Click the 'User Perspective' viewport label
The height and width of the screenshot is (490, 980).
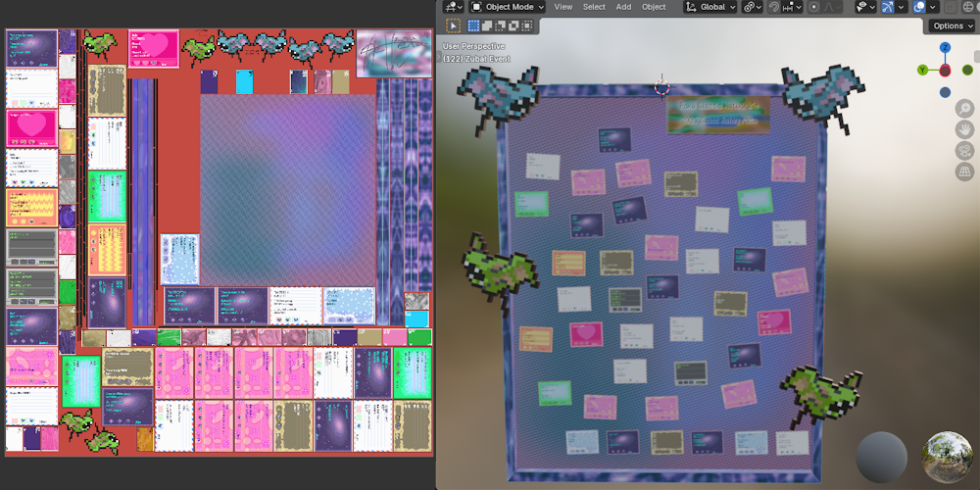473,46
